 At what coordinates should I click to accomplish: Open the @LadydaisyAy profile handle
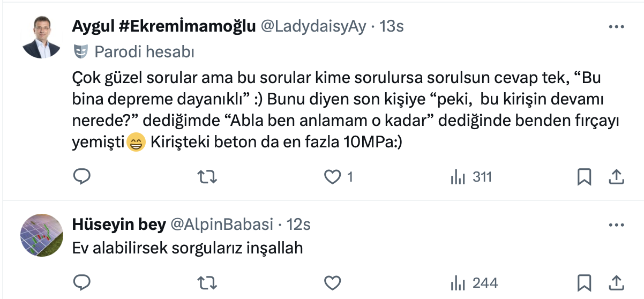[x=313, y=26]
